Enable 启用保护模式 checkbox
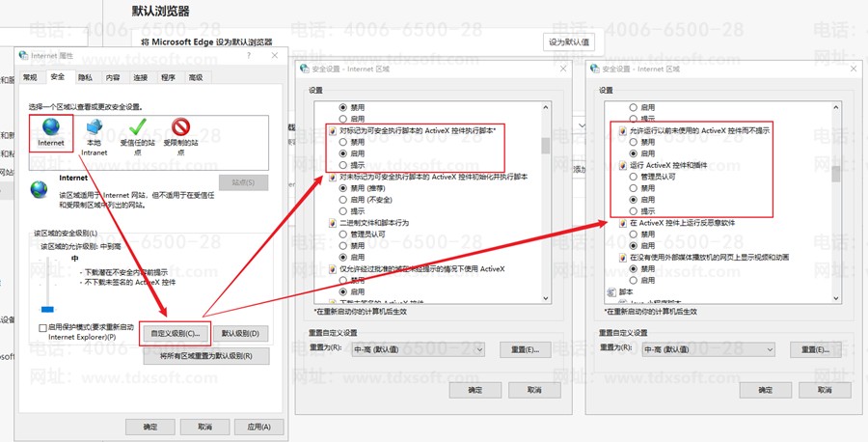 tap(42, 328)
